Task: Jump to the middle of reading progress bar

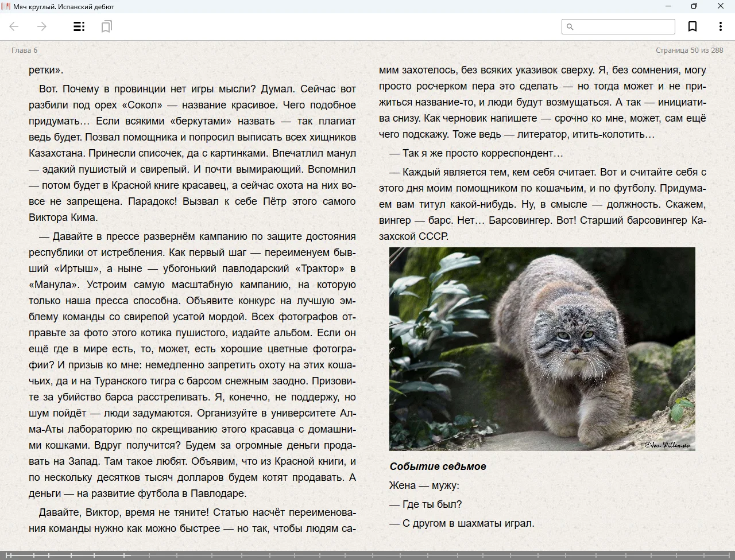Action: coord(367,555)
